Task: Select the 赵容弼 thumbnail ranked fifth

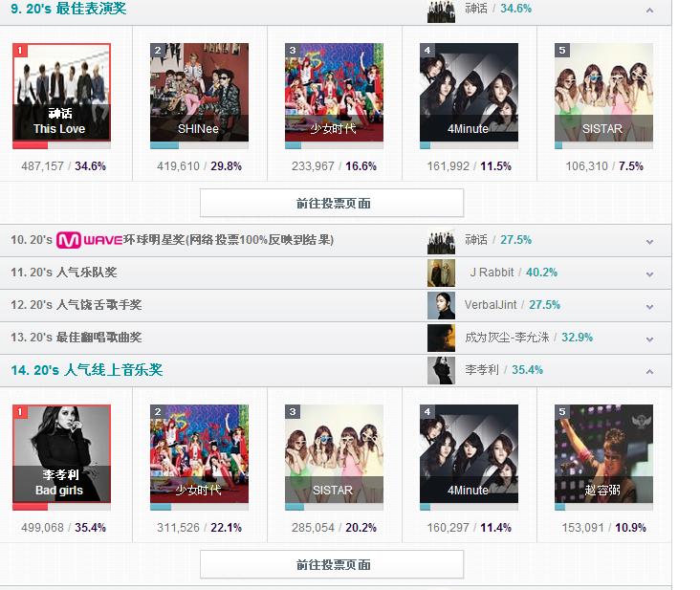Action: [603, 454]
